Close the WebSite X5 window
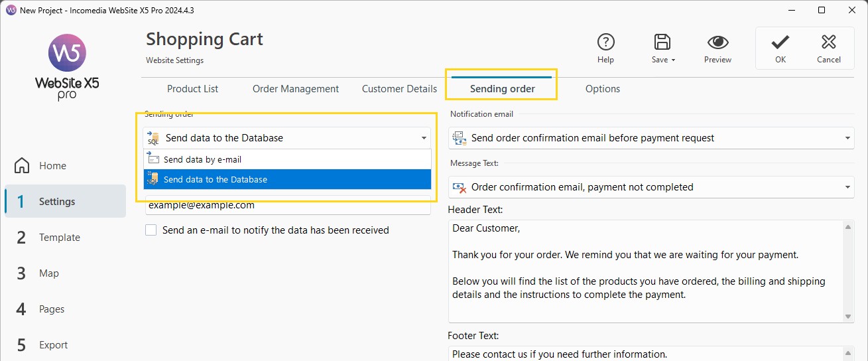The height and width of the screenshot is (361, 868). click(852, 10)
